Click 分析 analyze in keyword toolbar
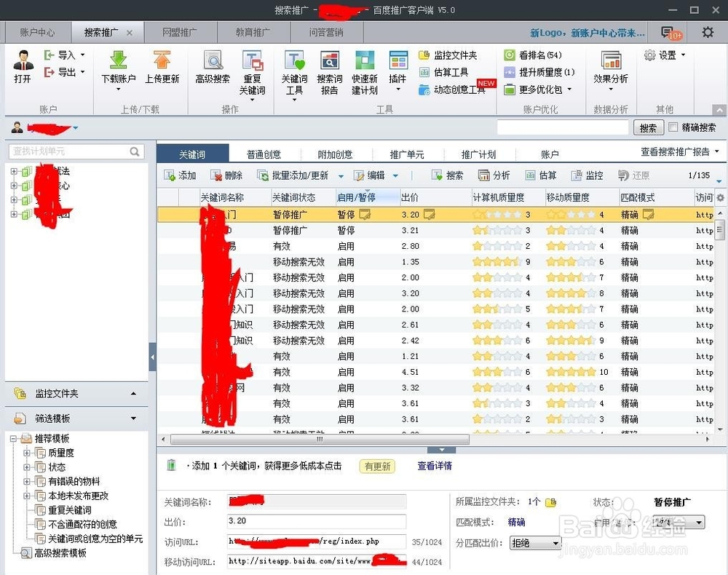728x575 pixels. [494, 175]
